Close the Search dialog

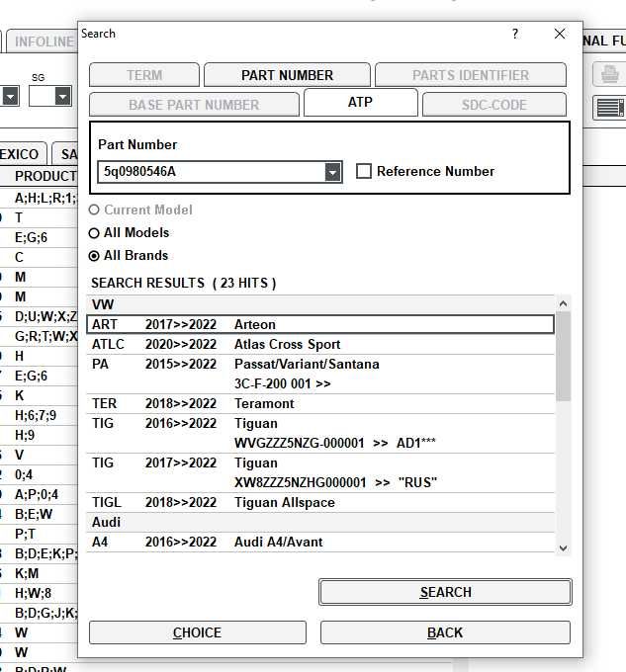point(560,34)
